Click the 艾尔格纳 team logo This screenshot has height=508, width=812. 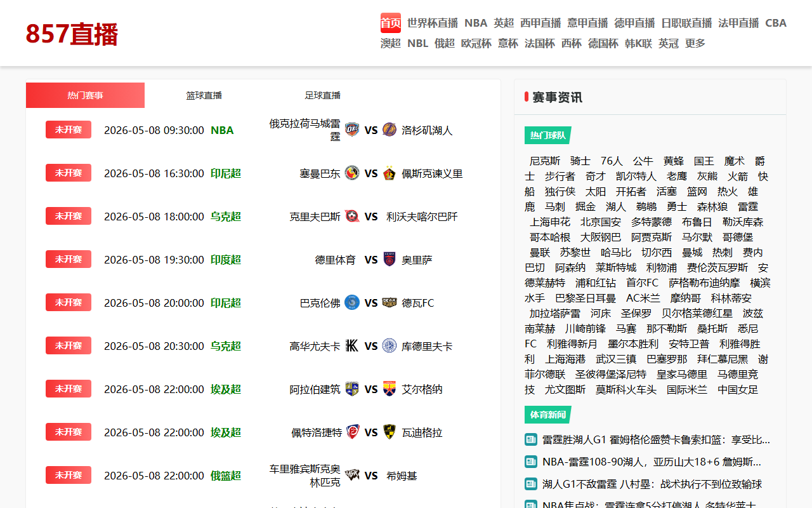click(390, 389)
